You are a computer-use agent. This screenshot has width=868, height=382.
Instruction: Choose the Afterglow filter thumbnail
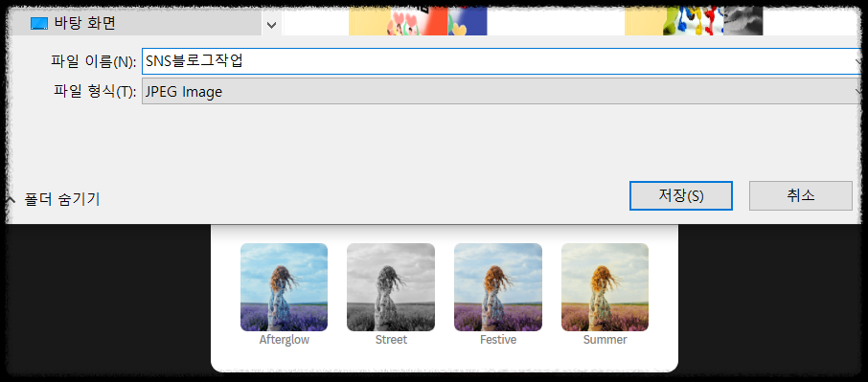click(284, 287)
